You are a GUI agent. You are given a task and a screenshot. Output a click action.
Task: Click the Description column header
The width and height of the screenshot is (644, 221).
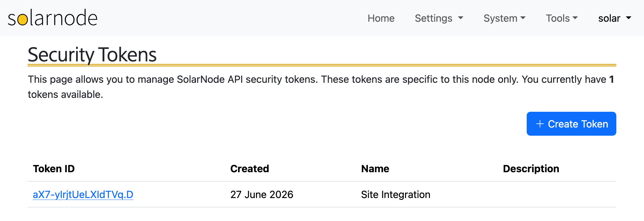click(x=531, y=169)
